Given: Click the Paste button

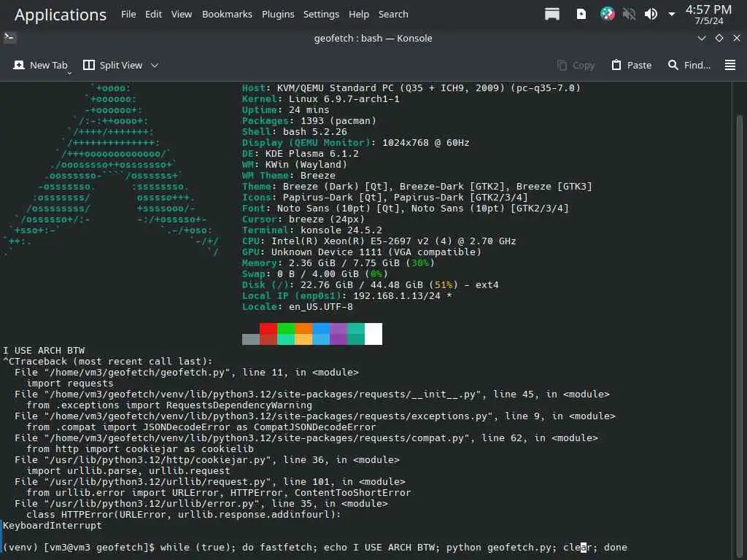Looking at the screenshot, I should (x=631, y=65).
